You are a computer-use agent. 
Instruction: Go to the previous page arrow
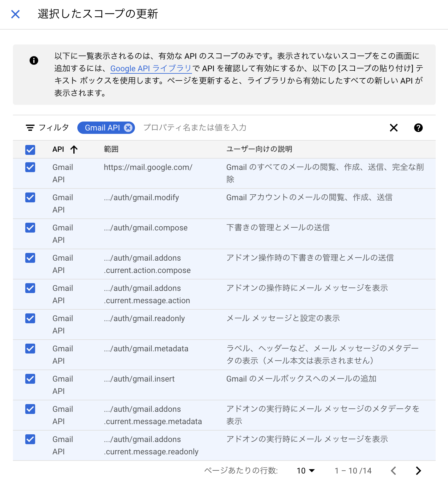tap(393, 471)
